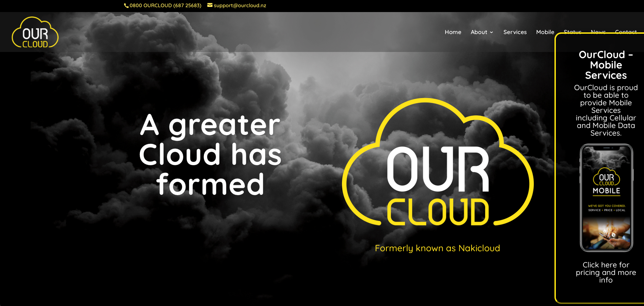The height and width of the screenshot is (306, 644).
Task: Click 'Click here for pricing and more info'
Action: [x=606, y=272]
